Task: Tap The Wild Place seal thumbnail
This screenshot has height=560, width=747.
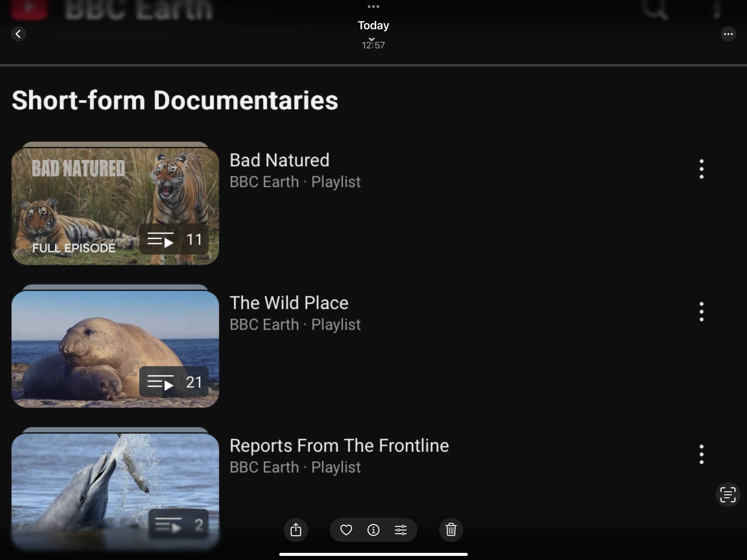Action: 115,349
